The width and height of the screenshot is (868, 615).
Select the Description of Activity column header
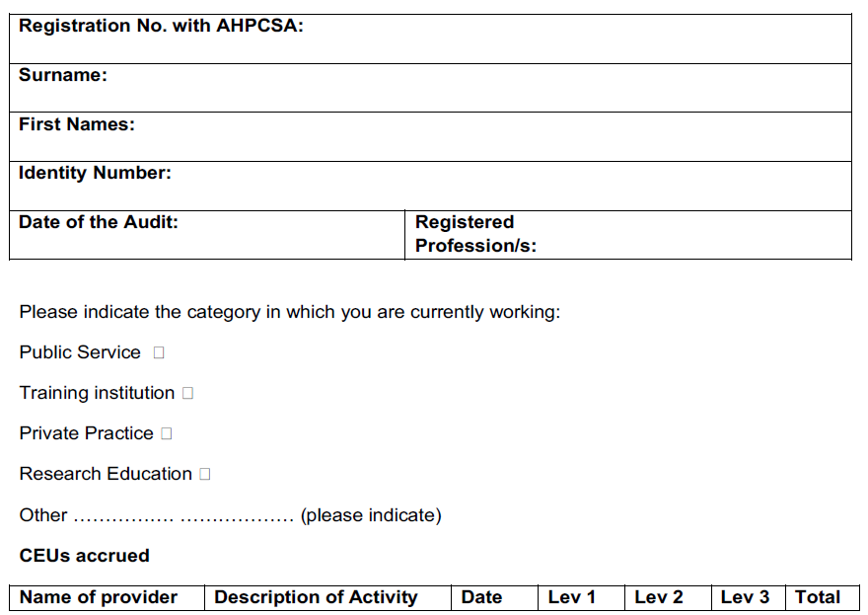click(x=327, y=598)
